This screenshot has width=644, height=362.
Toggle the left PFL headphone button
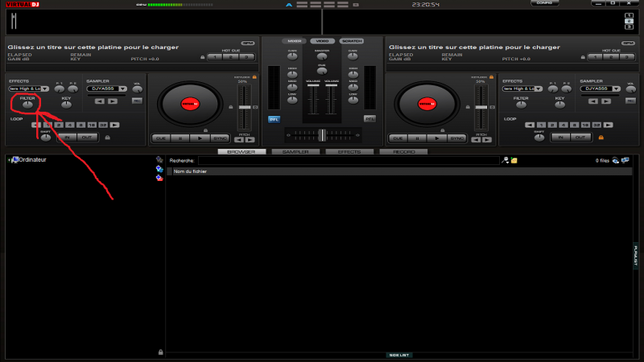tap(274, 118)
